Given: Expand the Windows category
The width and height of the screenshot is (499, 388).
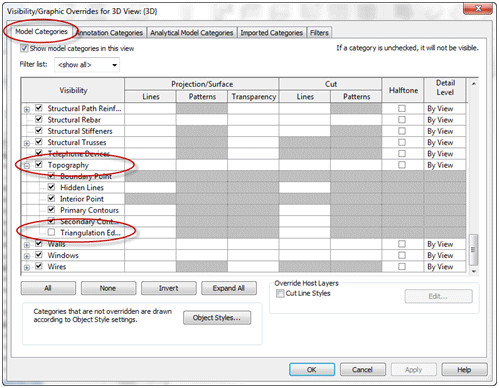Looking at the screenshot, I should pos(27,256).
